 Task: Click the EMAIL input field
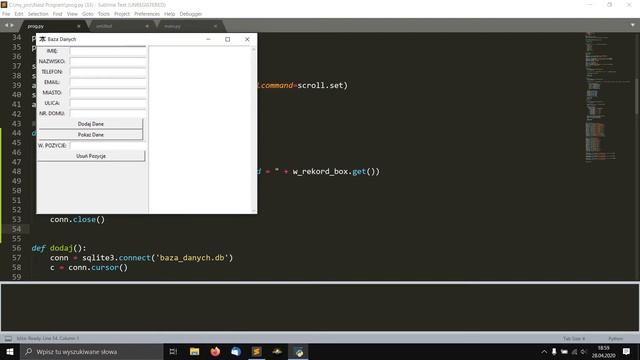pyautogui.click(x=108, y=82)
